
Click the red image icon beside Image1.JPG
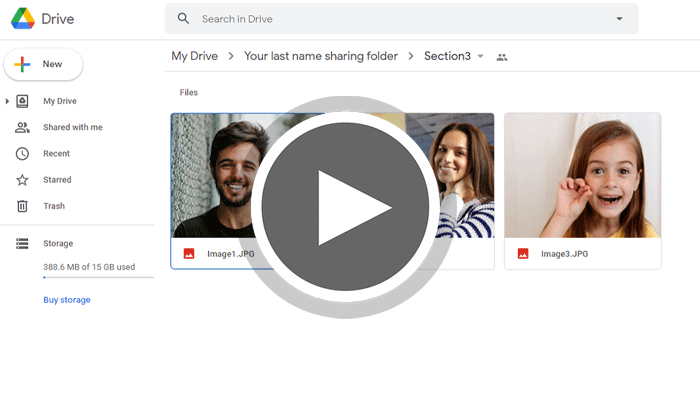pyautogui.click(x=189, y=254)
